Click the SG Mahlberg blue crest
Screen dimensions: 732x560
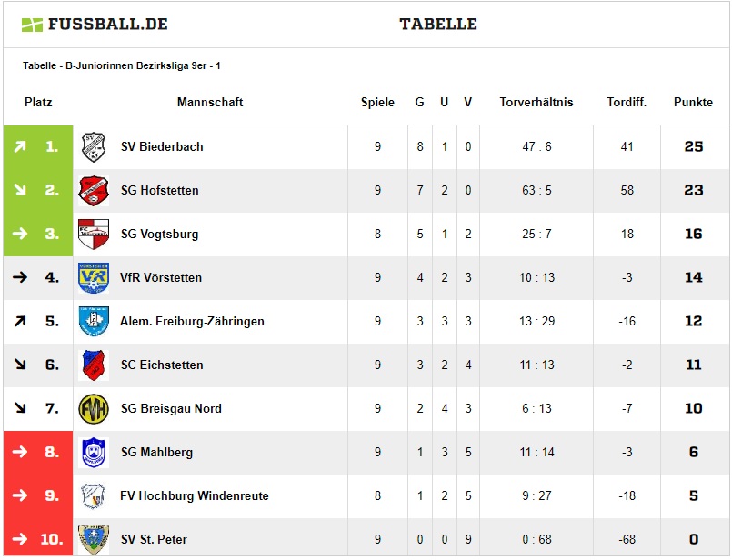coord(94,453)
